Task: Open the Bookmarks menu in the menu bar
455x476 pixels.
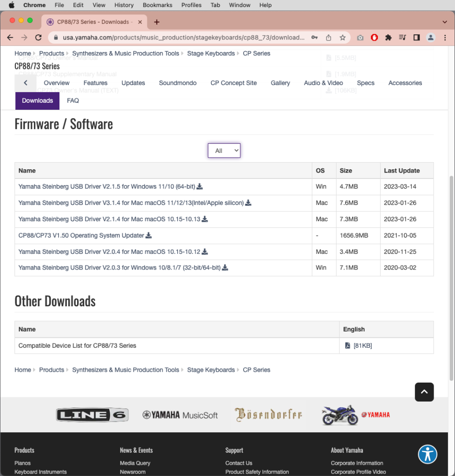Action: pyautogui.click(x=157, y=5)
